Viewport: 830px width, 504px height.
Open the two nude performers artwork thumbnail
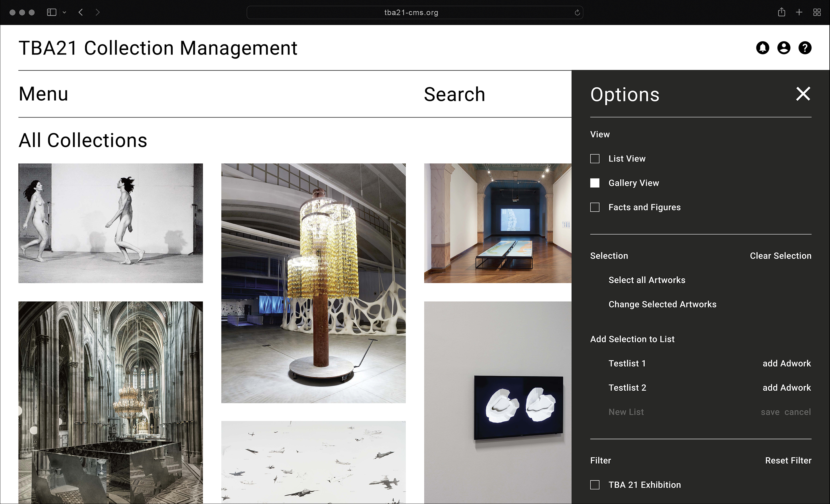tap(110, 223)
